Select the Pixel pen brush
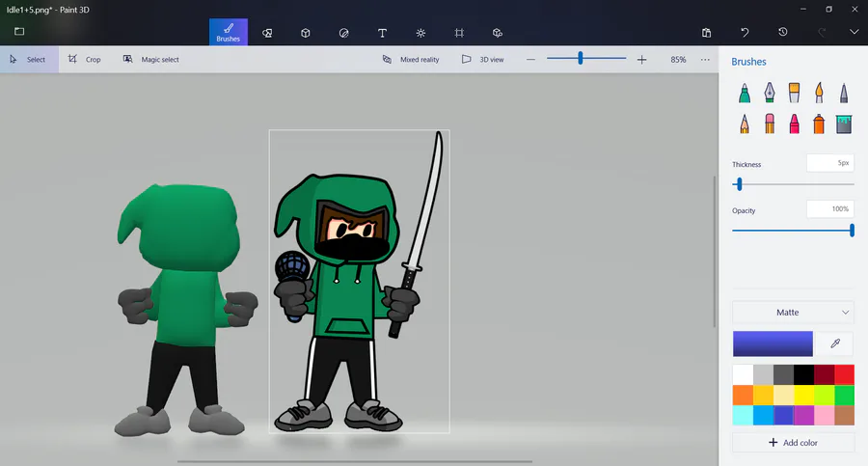 point(844,93)
